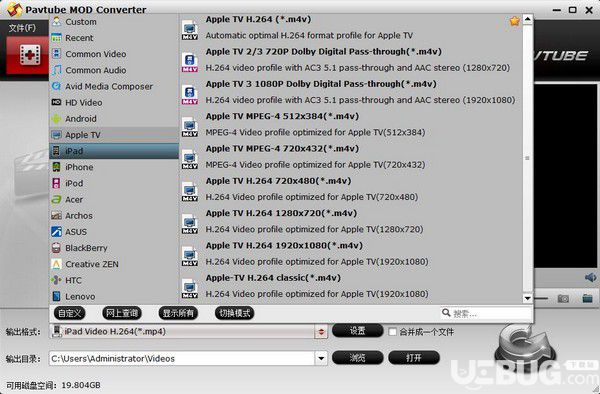
Task: Select Avid Media Composer category
Action: click(114, 86)
